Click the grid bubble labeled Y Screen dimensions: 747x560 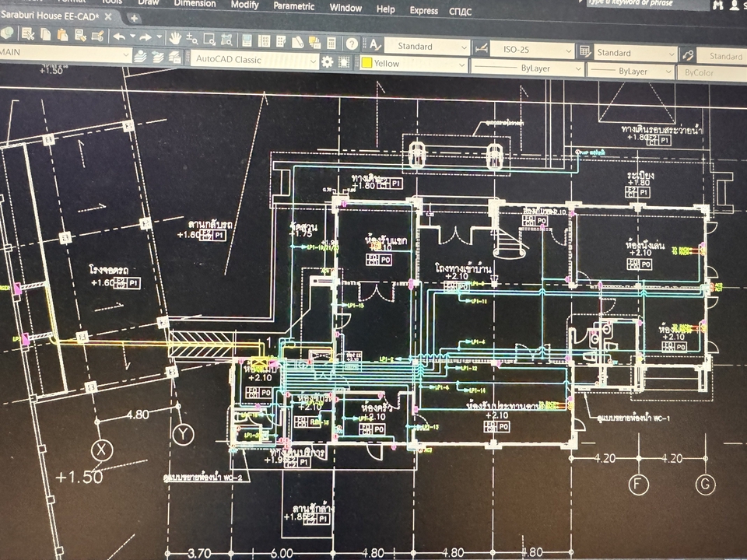[183, 434]
